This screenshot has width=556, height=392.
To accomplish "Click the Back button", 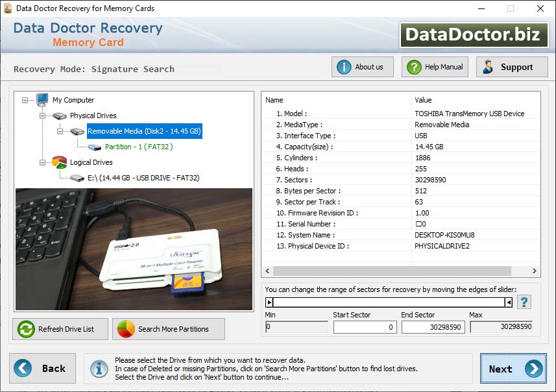I will (42, 369).
